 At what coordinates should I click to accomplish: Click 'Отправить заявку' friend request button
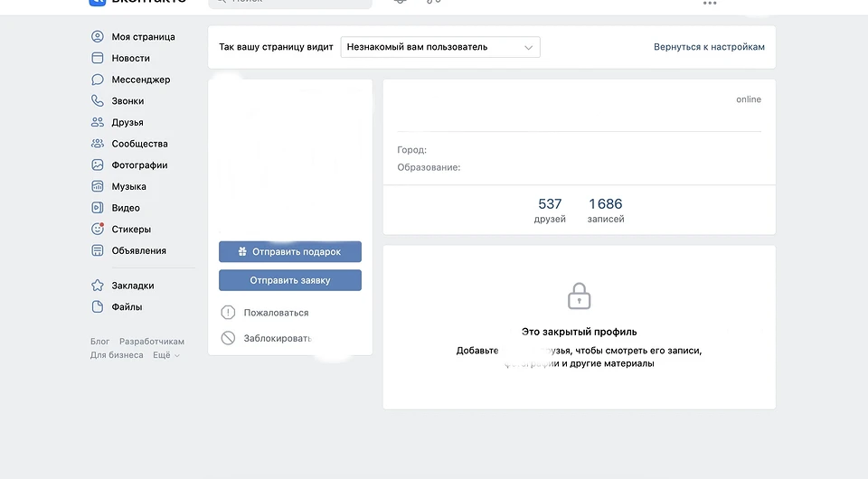pos(290,280)
